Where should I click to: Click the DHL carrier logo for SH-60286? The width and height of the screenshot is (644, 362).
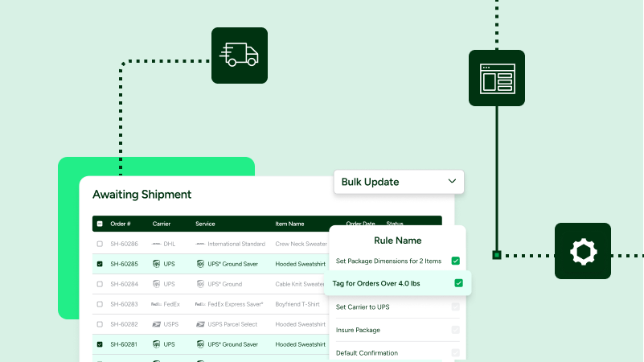(156, 244)
